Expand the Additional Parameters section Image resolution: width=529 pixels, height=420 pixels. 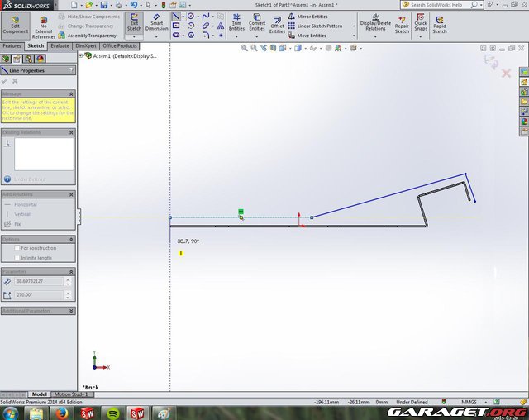coord(72,311)
